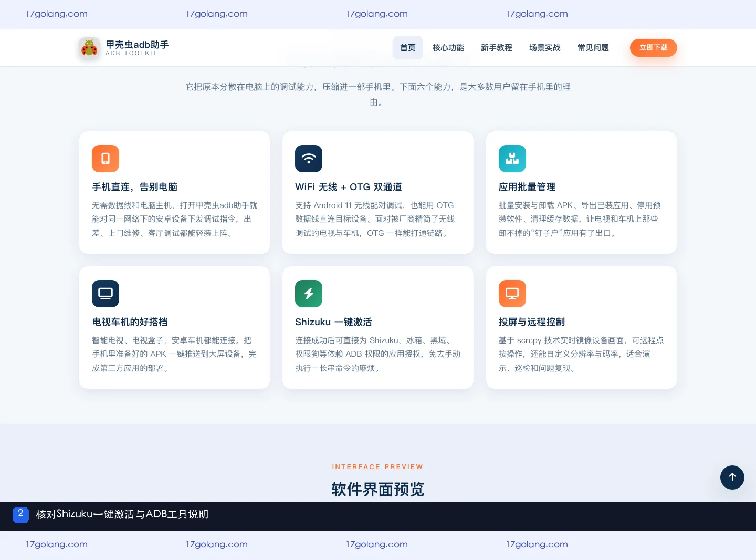Click intro paragraph 它把原本分散在电脑上的调试能力
The width and height of the screenshot is (756, 560).
pos(378,95)
